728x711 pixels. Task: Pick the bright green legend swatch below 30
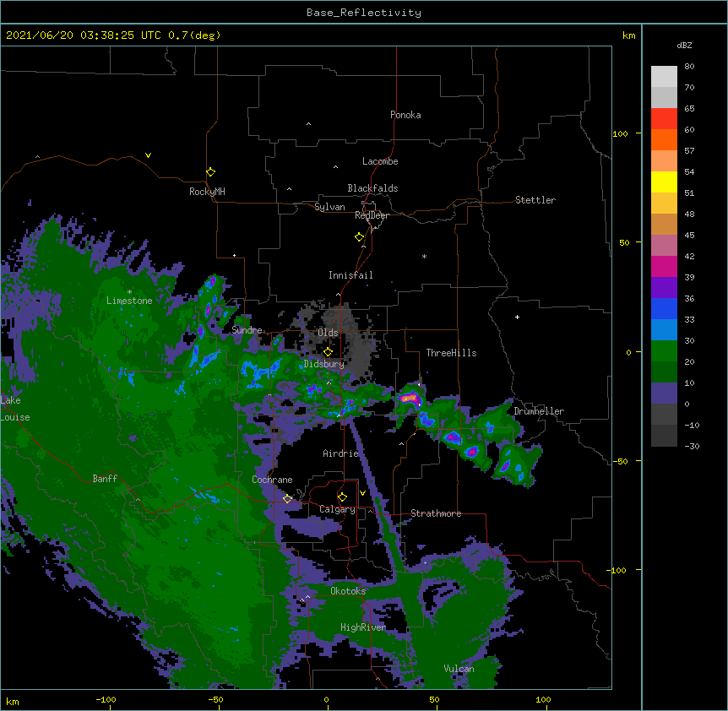coord(664,351)
